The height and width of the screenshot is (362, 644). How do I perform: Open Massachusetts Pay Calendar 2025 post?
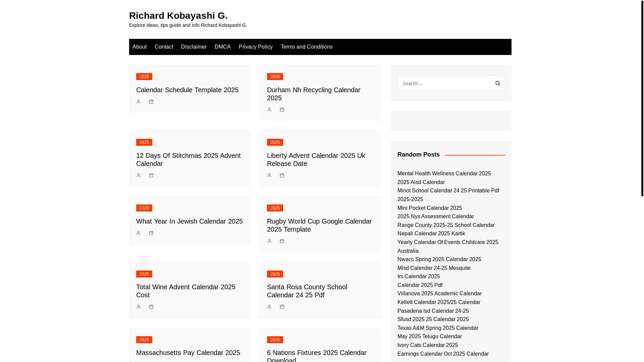pos(188,353)
